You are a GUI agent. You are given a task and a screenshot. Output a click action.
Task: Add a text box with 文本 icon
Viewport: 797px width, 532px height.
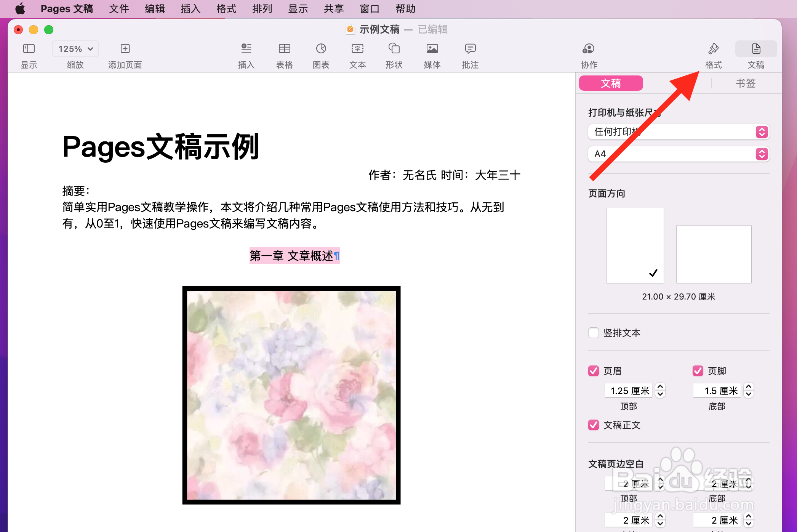[357, 49]
